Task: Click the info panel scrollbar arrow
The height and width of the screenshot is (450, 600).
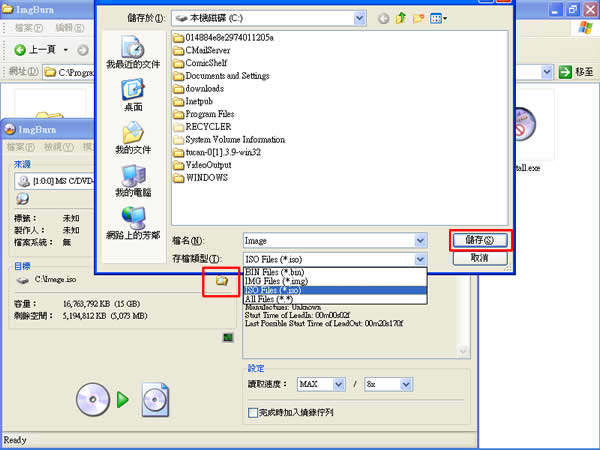Action: (463, 351)
